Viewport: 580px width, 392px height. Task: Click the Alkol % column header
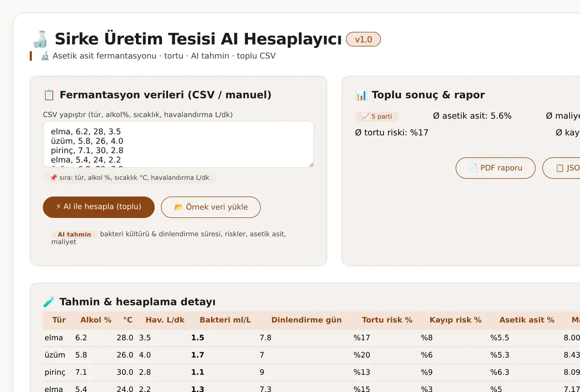[x=96, y=320]
